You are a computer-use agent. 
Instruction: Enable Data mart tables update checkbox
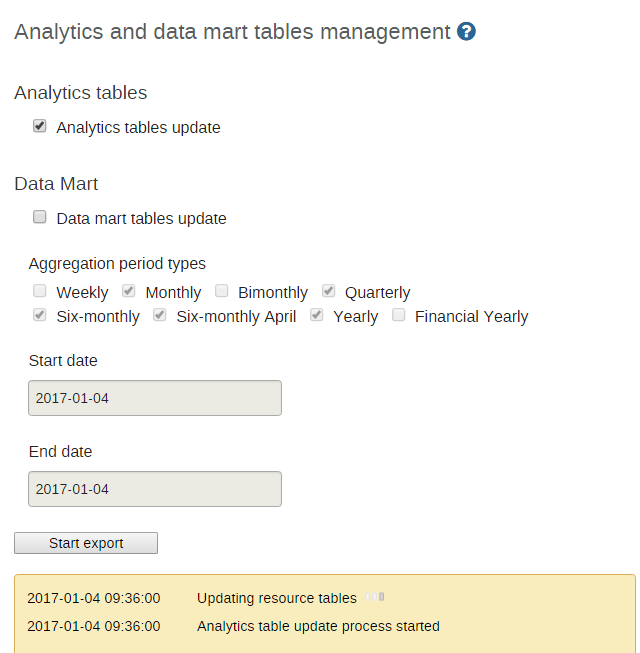tap(40, 217)
